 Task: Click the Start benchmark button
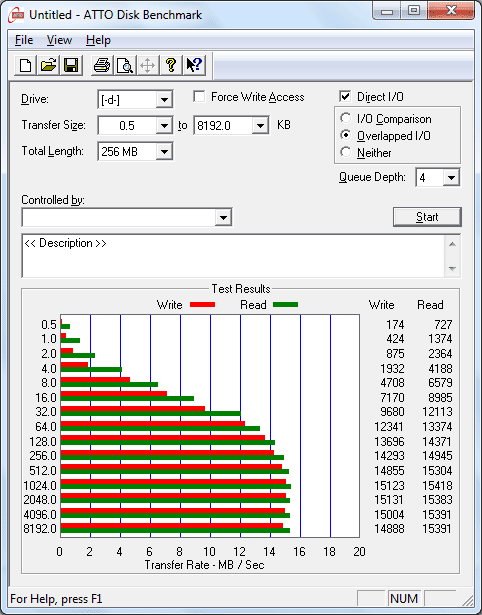coord(427,217)
